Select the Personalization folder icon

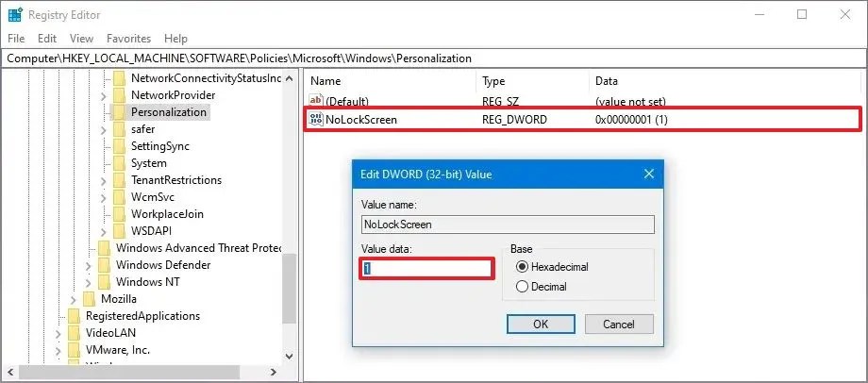pos(119,112)
